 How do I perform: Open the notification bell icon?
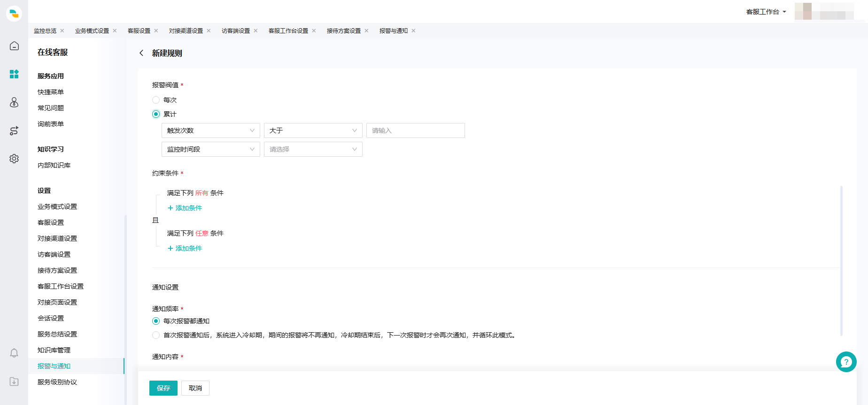pyautogui.click(x=14, y=353)
